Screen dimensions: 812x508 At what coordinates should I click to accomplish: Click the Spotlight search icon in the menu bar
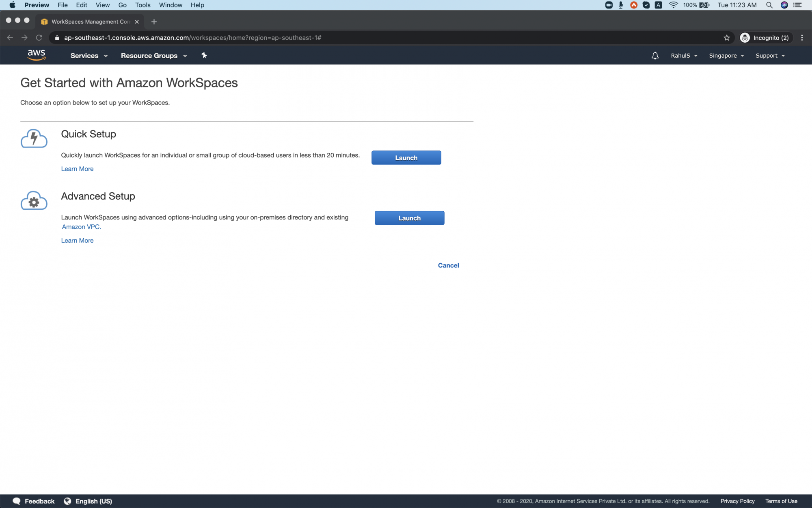[x=769, y=5]
